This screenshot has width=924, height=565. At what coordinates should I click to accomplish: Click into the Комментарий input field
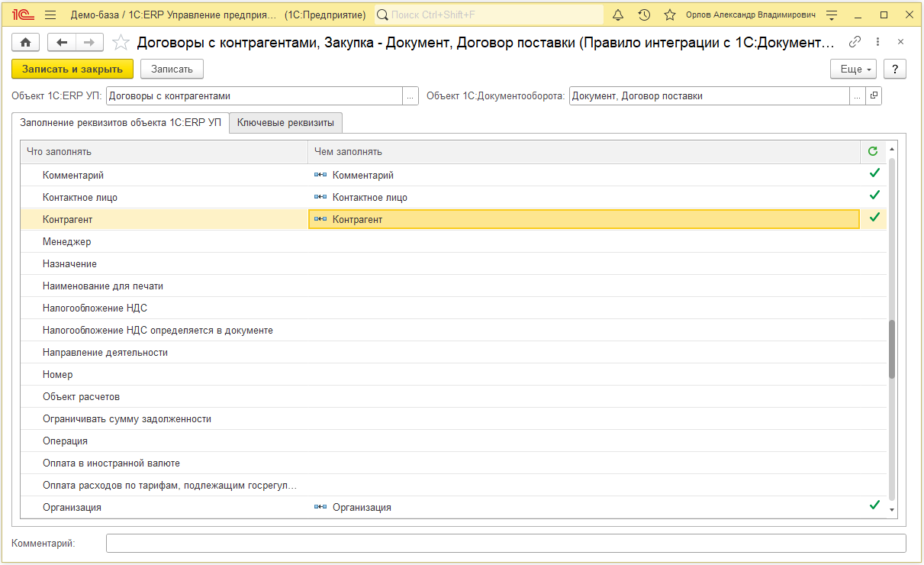pyautogui.click(x=505, y=543)
